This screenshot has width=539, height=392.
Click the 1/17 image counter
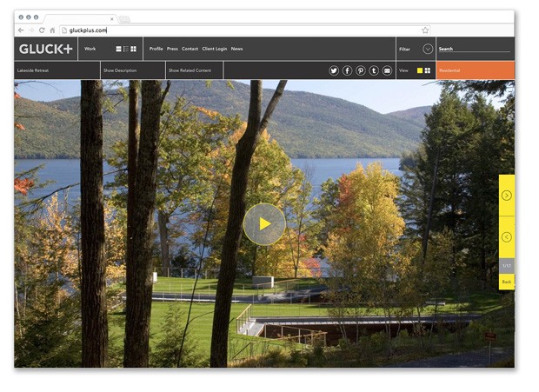[507, 266]
